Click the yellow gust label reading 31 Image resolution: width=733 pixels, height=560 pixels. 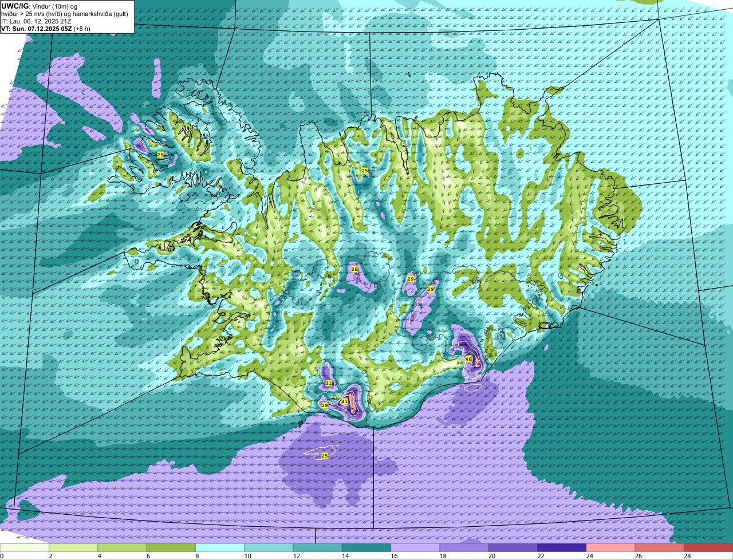coord(329,383)
